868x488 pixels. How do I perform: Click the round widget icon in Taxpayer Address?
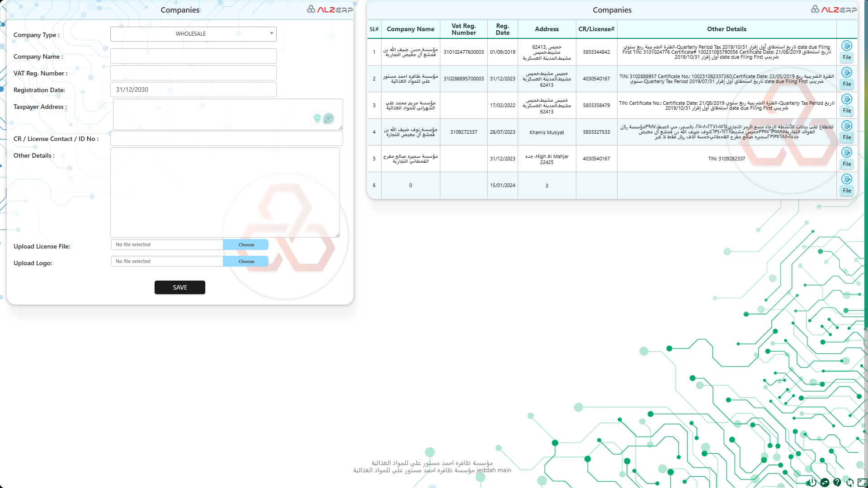pyautogui.click(x=329, y=118)
